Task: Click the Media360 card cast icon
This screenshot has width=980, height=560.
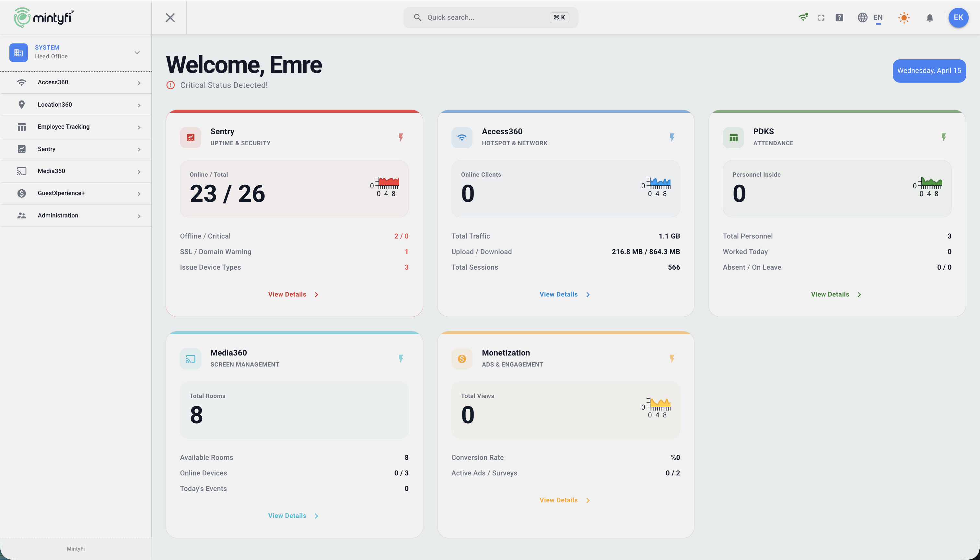Action: pyautogui.click(x=190, y=359)
